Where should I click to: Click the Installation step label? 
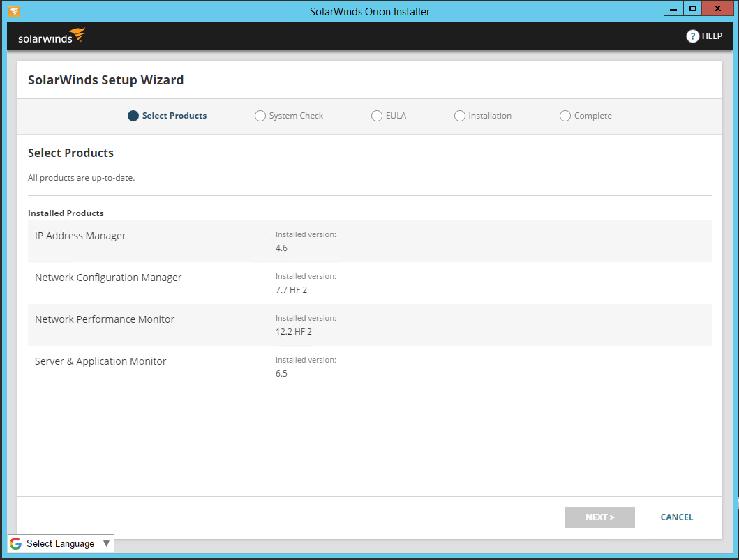coord(490,116)
